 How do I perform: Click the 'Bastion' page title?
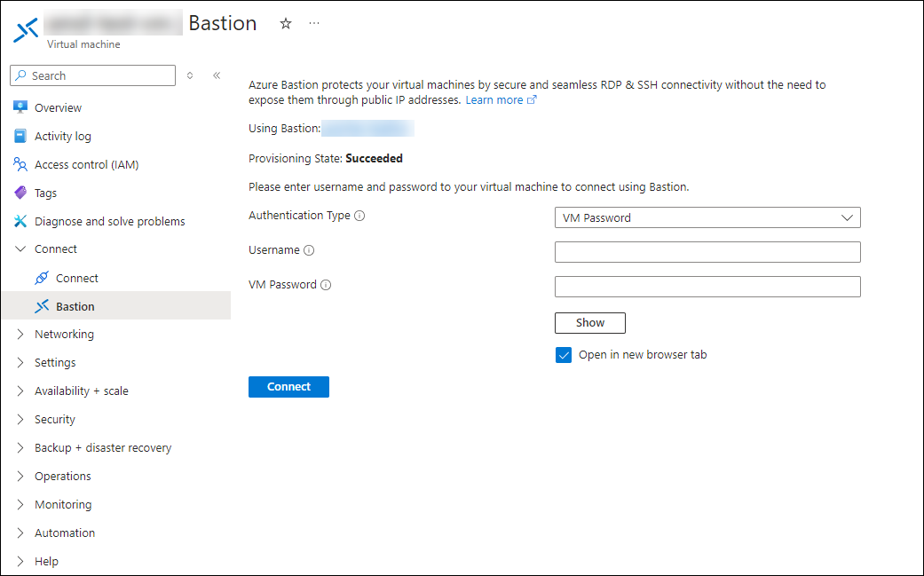[x=223, y=23]
